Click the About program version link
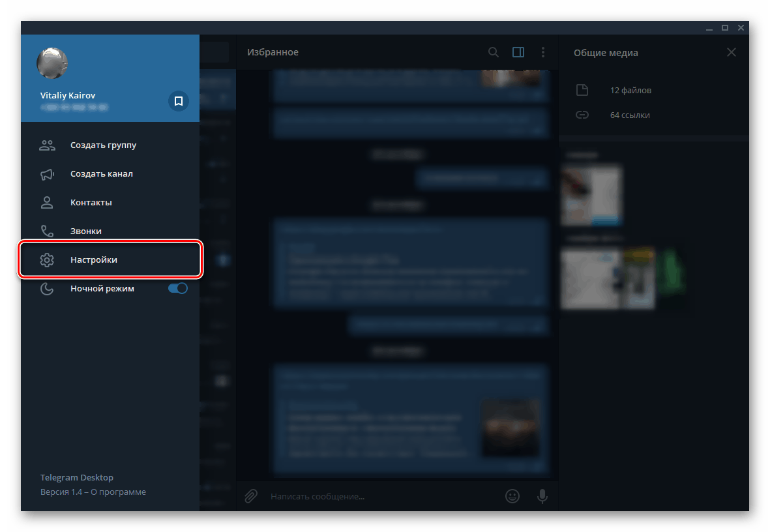The height and width of the screenshot is (532, 770). click(118, 492)
